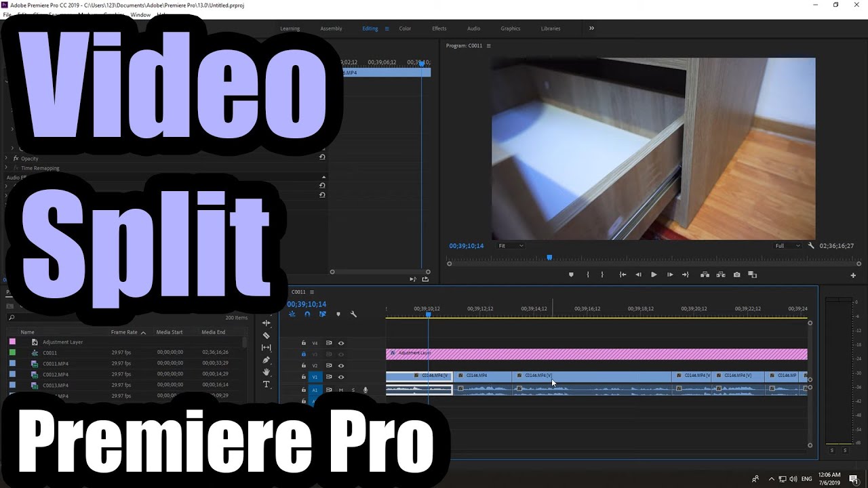Target video track V1 header

[315, 377]
